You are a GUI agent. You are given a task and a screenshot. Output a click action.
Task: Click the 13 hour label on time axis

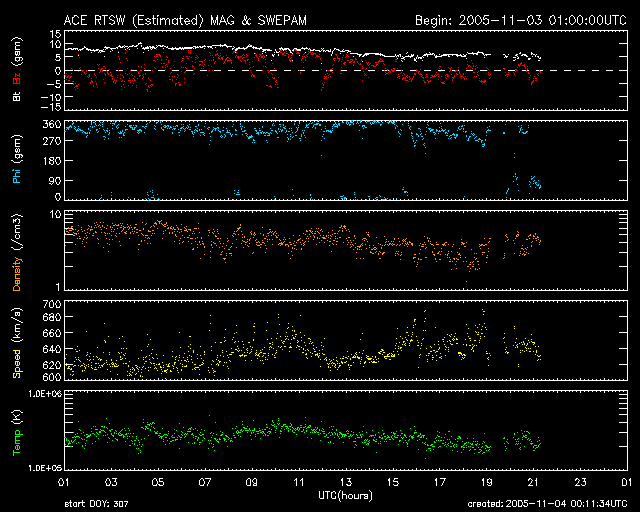coord(346,482)
